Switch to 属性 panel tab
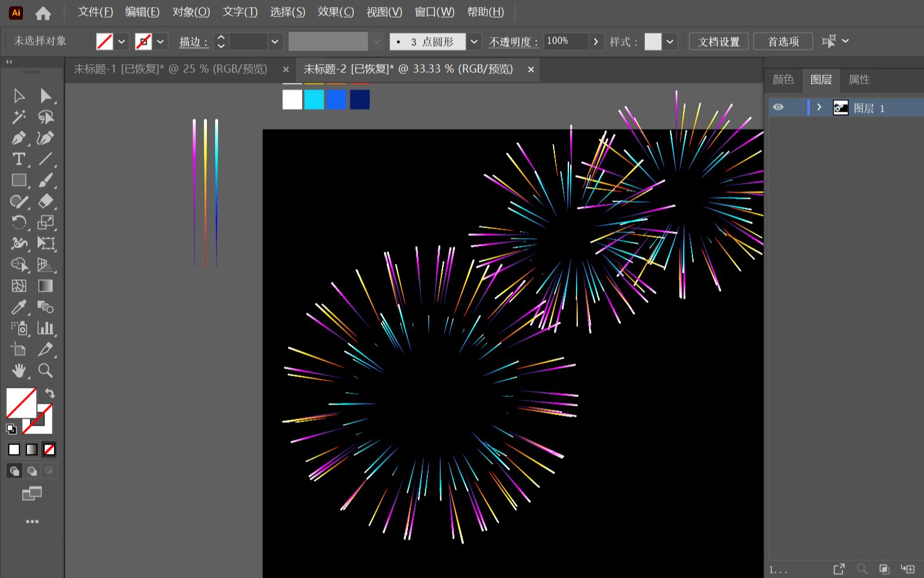Viewport: 924px width, 578px height. (x=859, y=79)
